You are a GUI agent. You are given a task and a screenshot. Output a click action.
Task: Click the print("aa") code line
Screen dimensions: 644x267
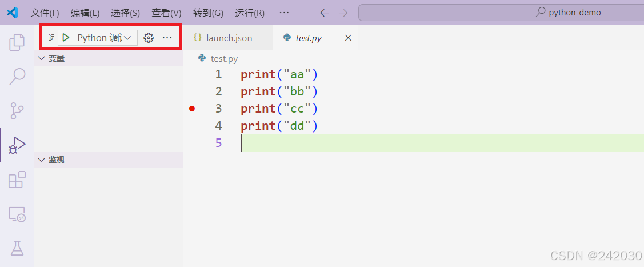pyautogui.click(x=279, y=75)
